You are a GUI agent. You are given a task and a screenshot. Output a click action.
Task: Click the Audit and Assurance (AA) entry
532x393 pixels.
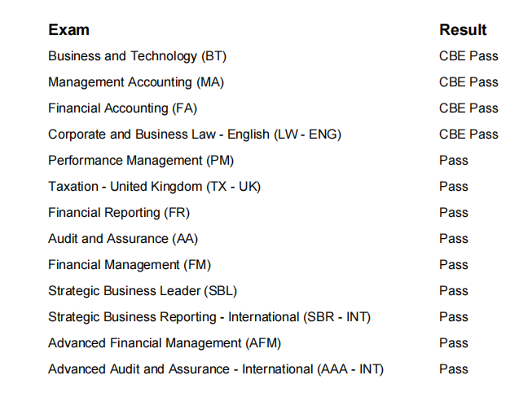123,239
